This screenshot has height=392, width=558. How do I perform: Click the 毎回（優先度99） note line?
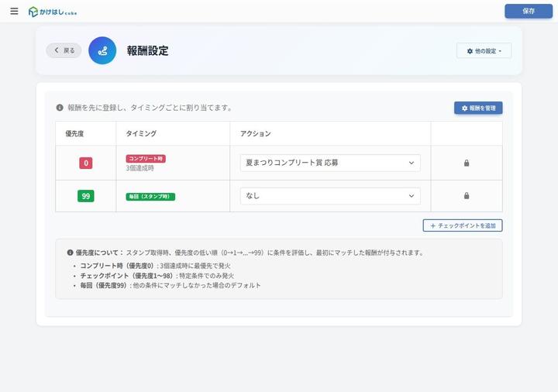170,285
